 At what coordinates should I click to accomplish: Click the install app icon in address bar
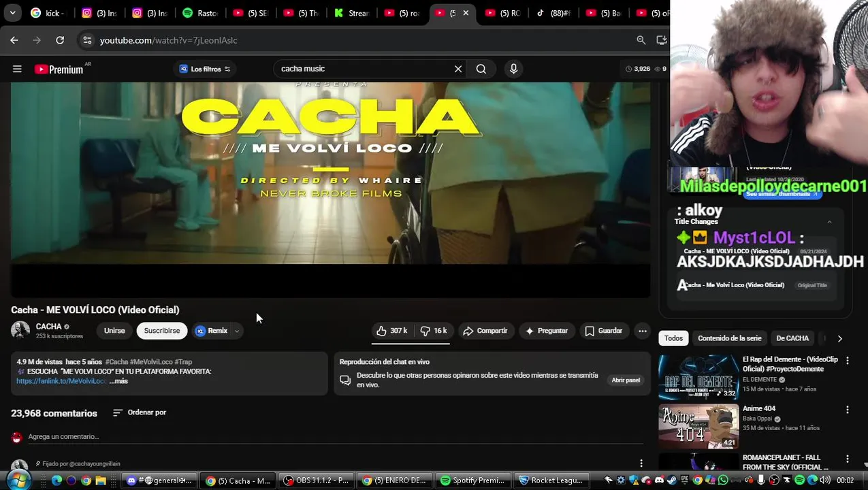pyautogui.click(x=660, y=40)
